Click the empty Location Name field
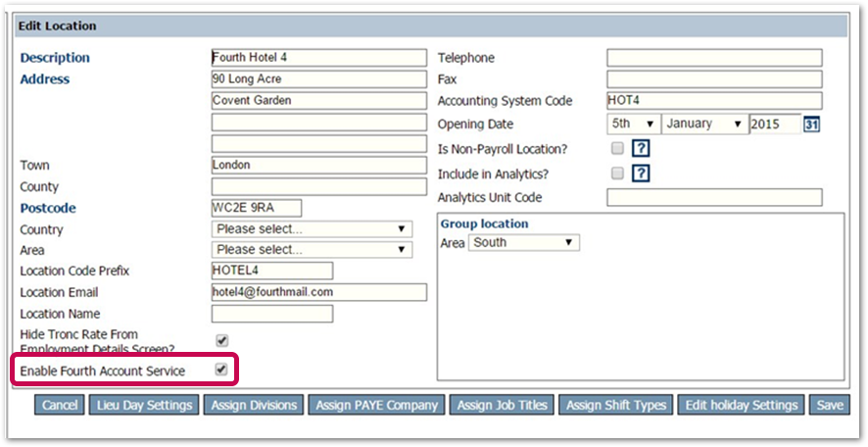This screenshot has width=868, height=447. tap(271, 314)
